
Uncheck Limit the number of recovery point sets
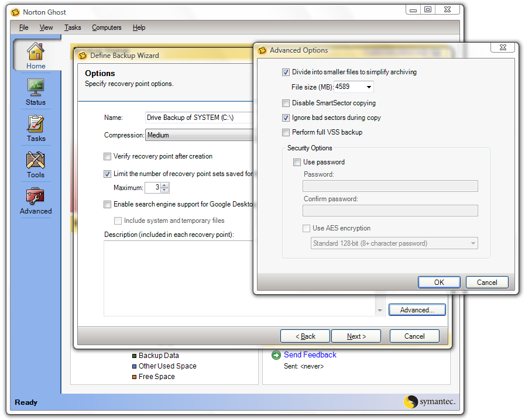pyautogui.click(x=108, y=174)
